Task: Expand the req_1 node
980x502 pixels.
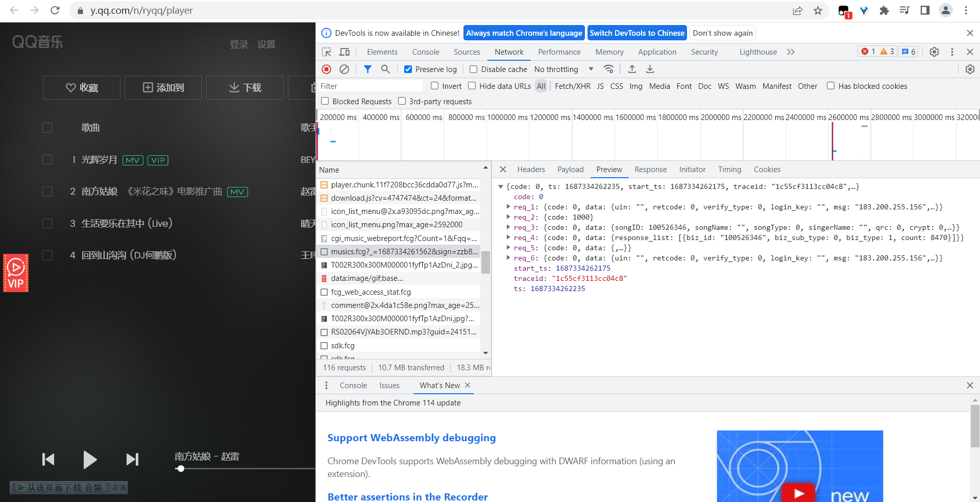Action: (508, 207)
